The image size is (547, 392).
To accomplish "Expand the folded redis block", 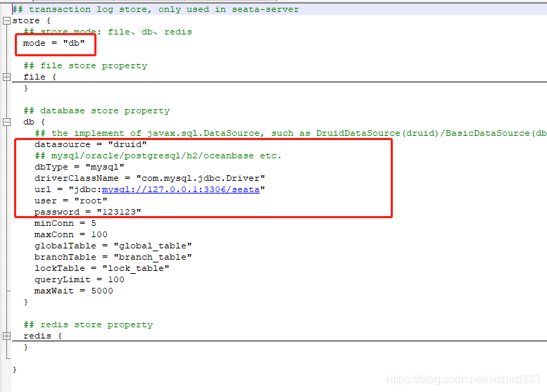I will click(6, 336).
